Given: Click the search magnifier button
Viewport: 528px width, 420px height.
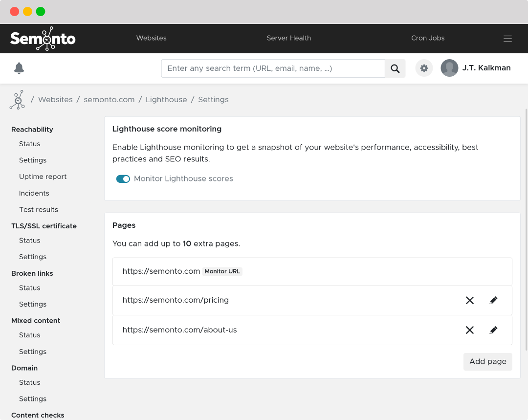Looking at the screenshot, I should (x=395, y=68).
